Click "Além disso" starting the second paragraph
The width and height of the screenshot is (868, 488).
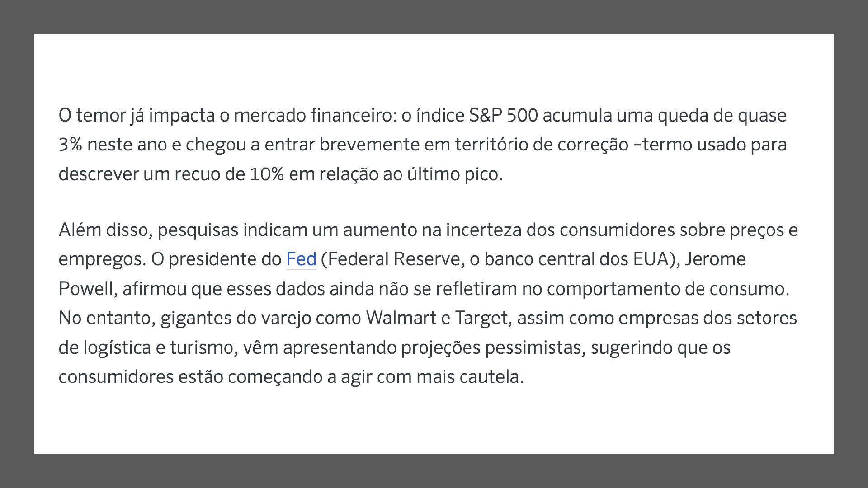(106, 230)
